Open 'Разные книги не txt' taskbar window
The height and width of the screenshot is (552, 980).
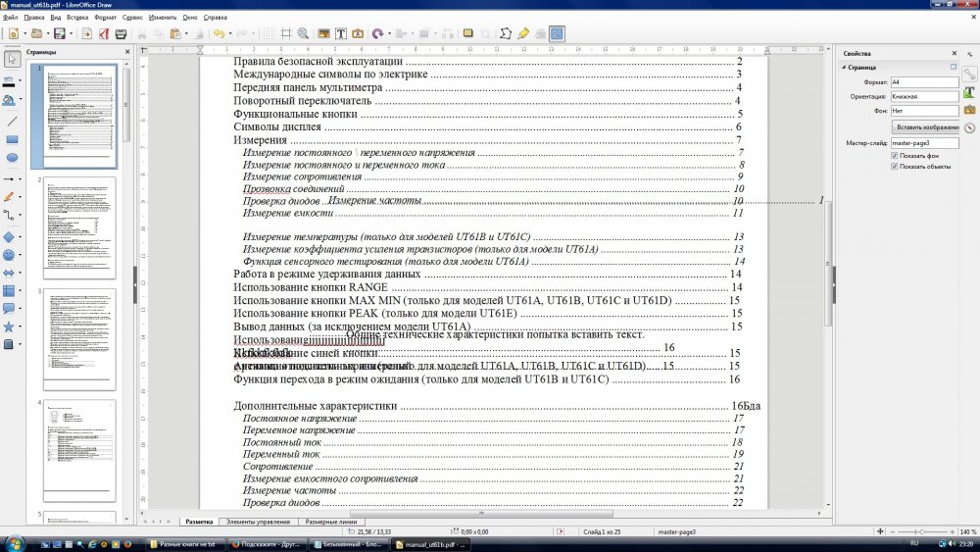point(185,544)
